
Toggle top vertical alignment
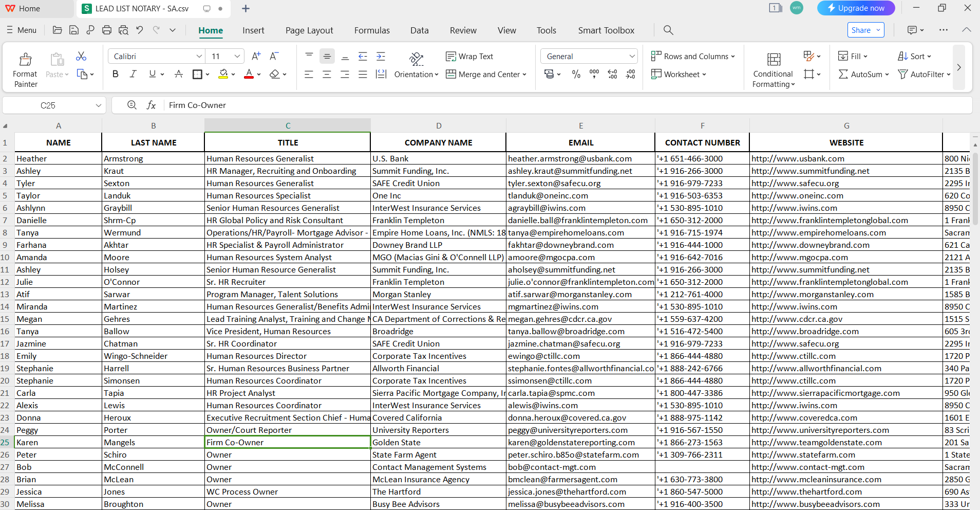click(309, 56)
